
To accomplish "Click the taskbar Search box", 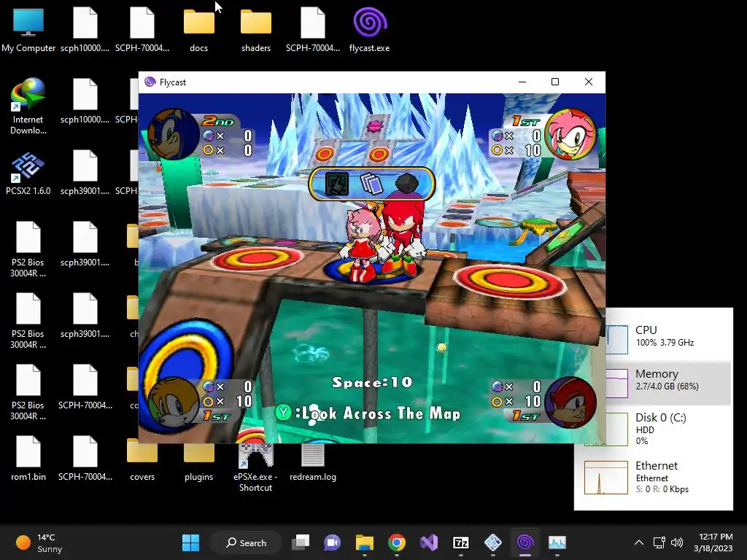I will pos(247,542).
